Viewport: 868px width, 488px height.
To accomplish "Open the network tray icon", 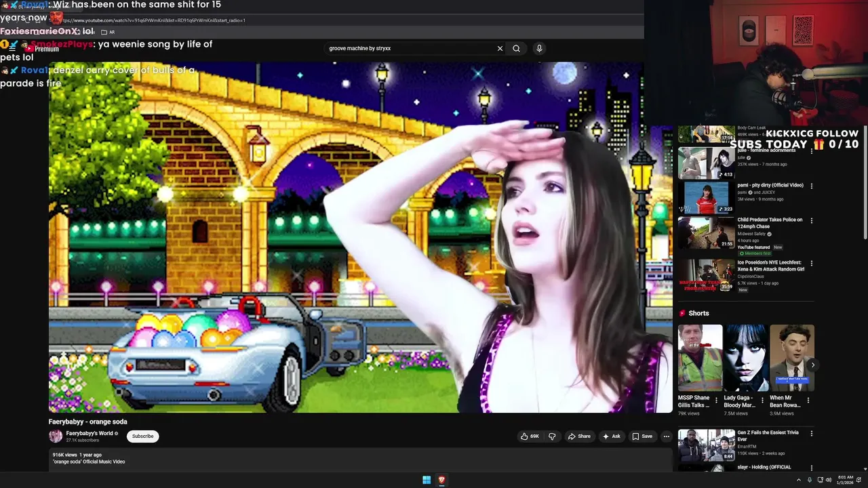I will 820,480.
